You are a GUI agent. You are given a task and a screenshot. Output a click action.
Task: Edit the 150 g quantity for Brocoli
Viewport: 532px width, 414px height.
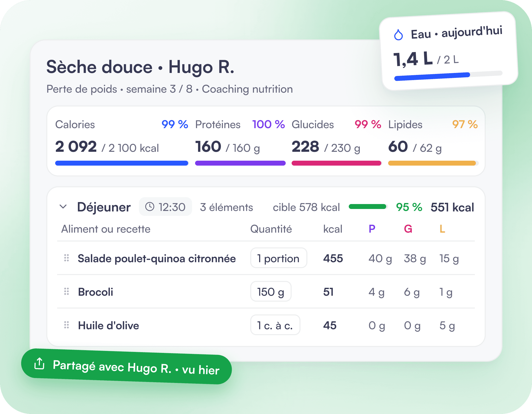[x=271, y=292]
